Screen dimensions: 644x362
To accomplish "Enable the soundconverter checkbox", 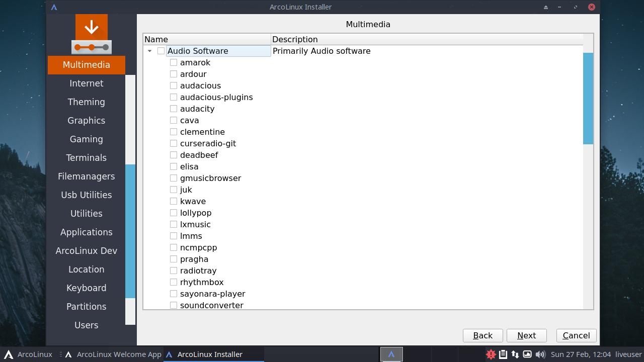I will click(x=174, y=305).
